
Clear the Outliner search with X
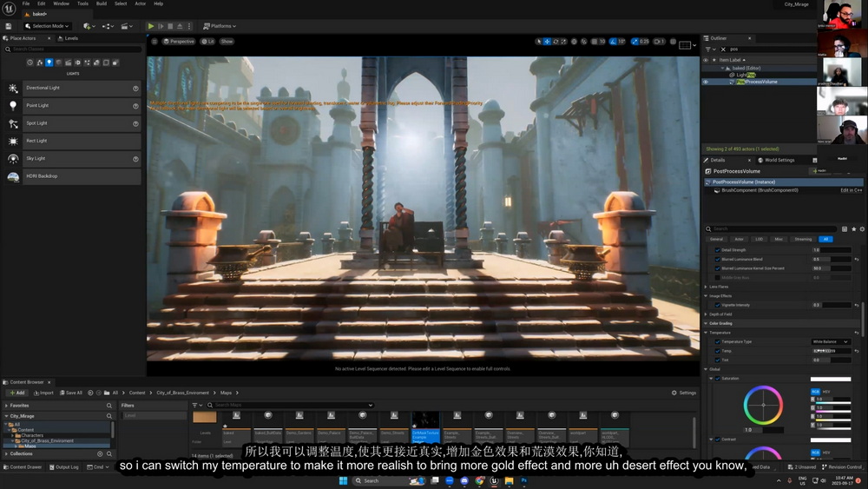(723, 50)
